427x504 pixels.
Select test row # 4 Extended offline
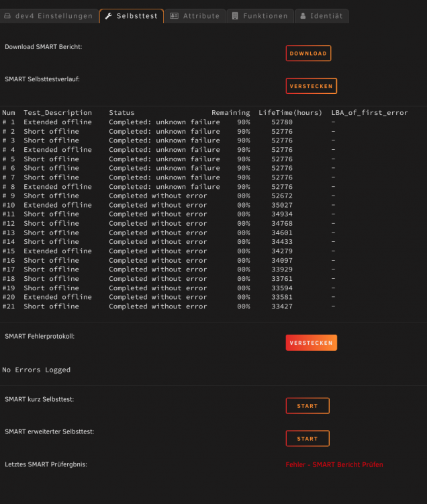pos(169,150)
